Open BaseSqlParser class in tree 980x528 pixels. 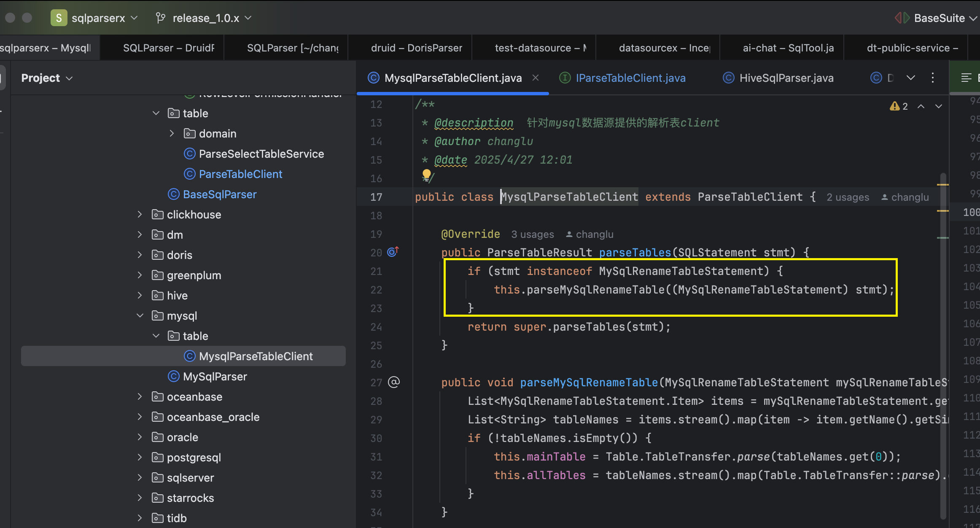point(212,194)
